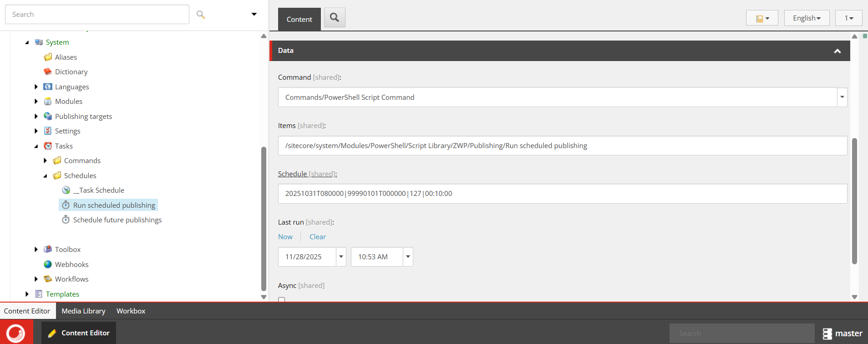
Task: Click the editor pane scrollbar thumb
Action: tap(854, 201)
